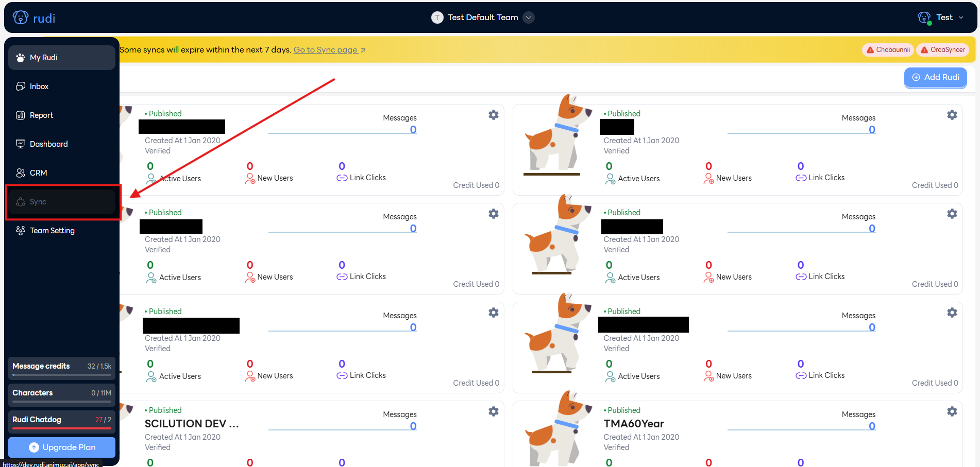
Task: Navigate to Sync in sidebar
Action: tap(38, 202)
